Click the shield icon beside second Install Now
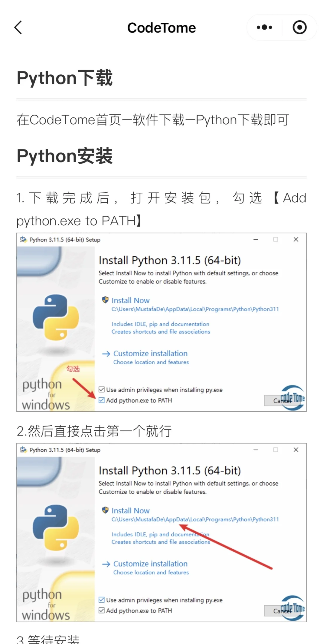Viewport: 323px width, 644px height. [x=105, y=510]
